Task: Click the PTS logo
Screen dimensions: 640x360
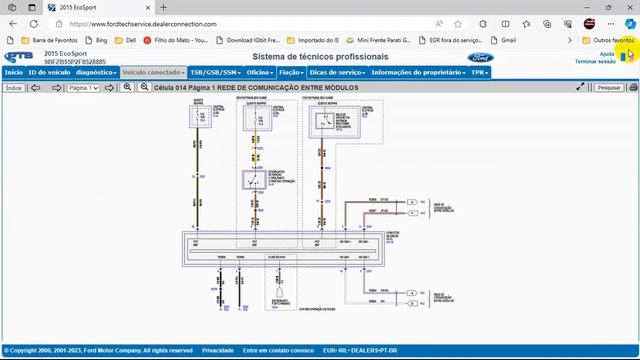Action: pyautogui.click(x=18, y=57)
